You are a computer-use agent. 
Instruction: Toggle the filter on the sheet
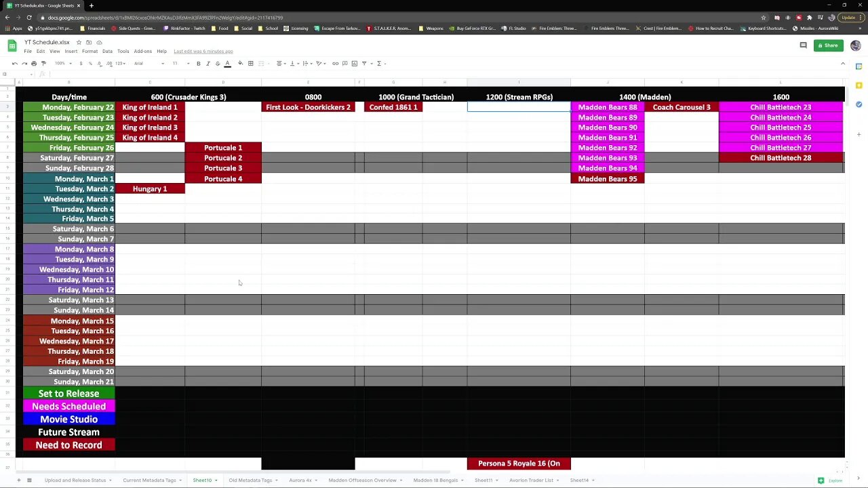[364, 63]
